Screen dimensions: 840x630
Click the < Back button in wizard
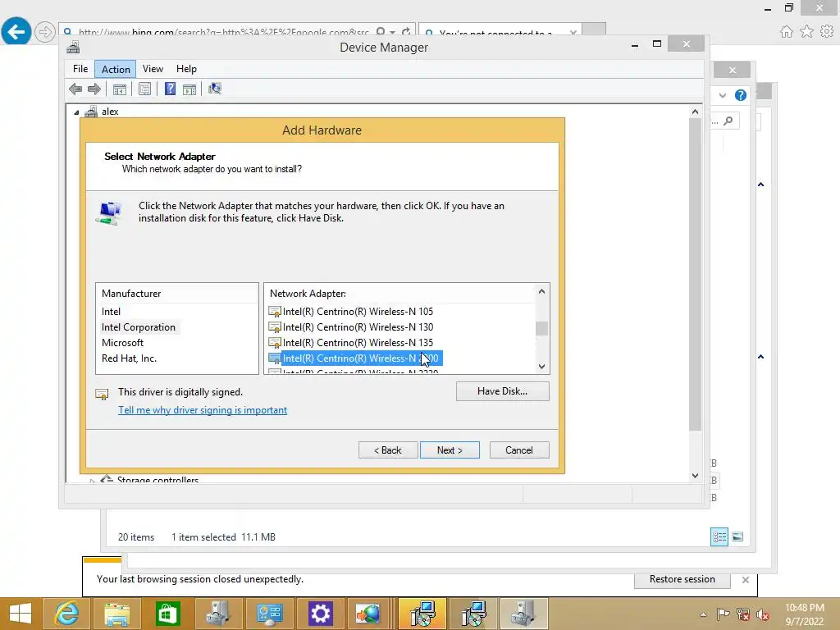coord(388,450)
